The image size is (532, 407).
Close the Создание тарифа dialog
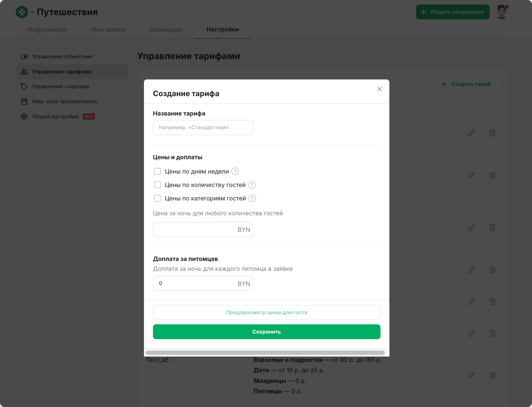379,89
